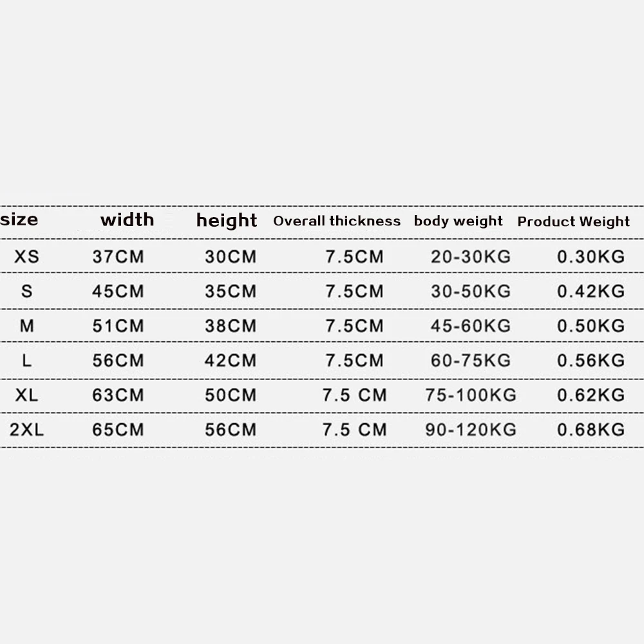Select the XS size row label

click(x=26, y=257)
